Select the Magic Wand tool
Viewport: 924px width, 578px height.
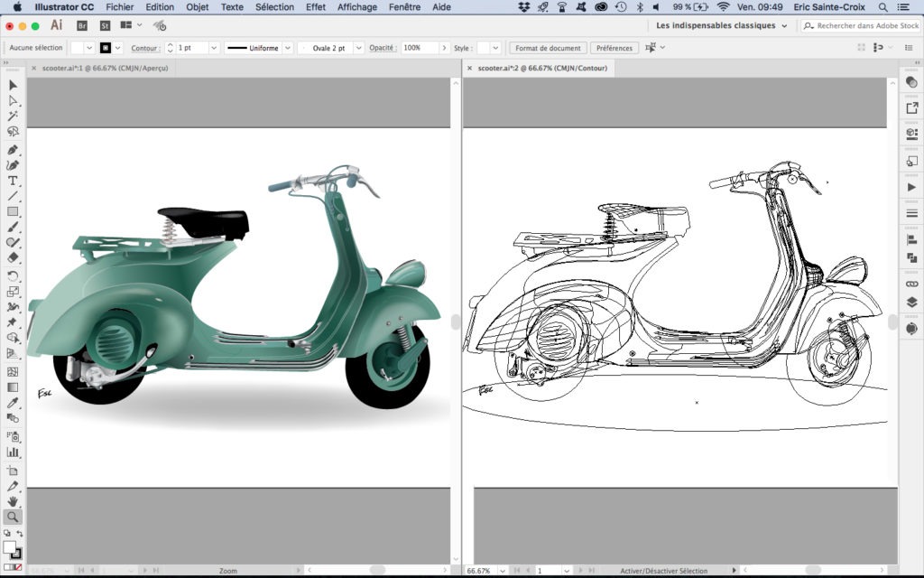13,117
